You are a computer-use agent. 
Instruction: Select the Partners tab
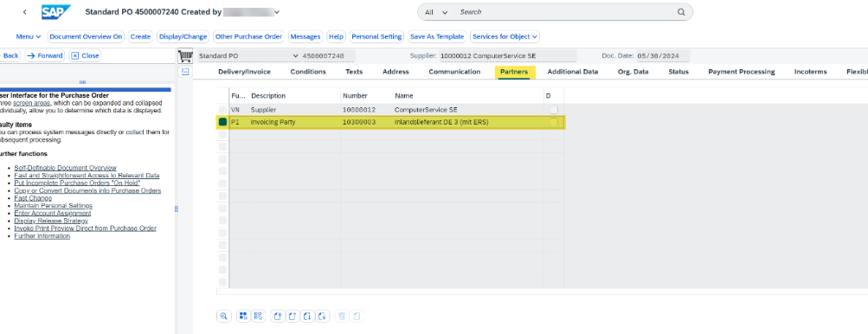[x=514, y=72]
